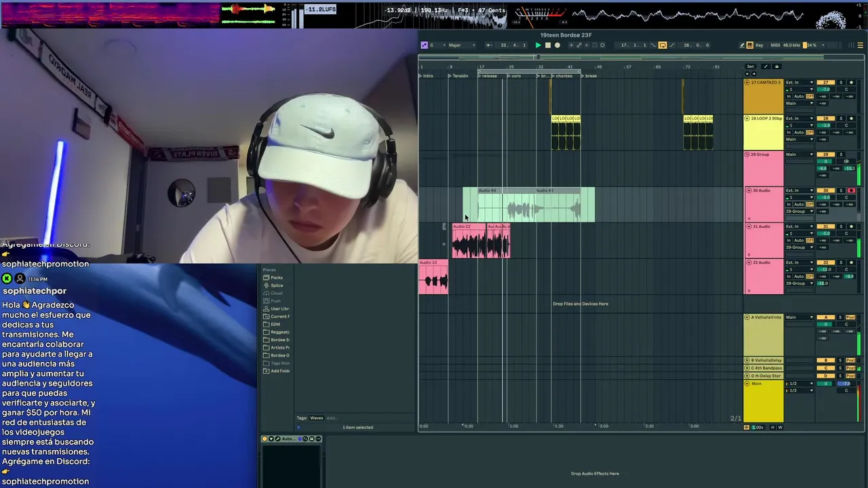Toggle Draw Mode pencil icon

[742, 45]
